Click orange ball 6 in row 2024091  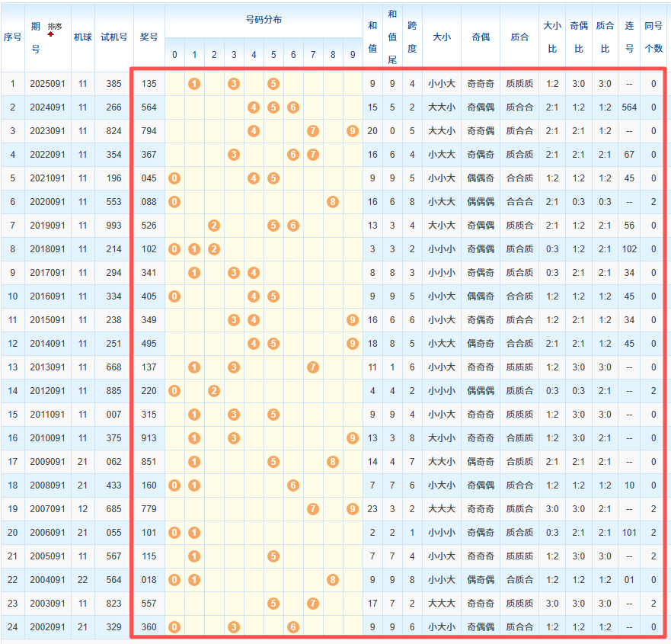point(293,107)
